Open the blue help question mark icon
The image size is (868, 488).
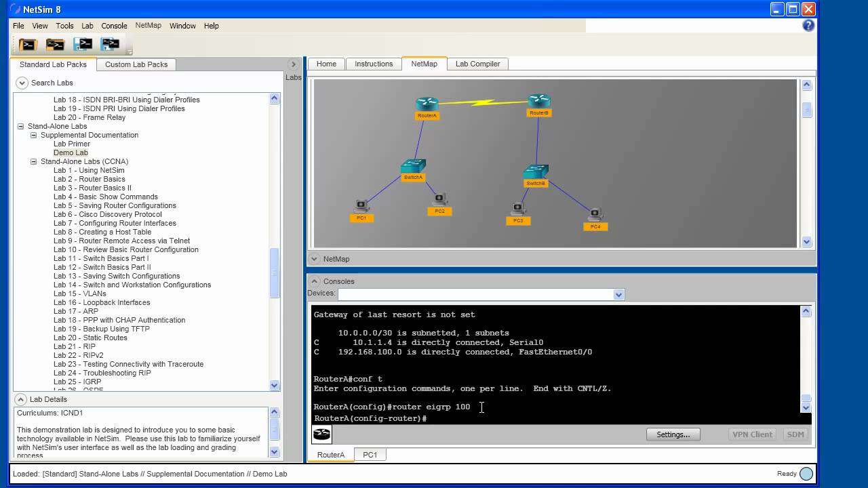808,26
